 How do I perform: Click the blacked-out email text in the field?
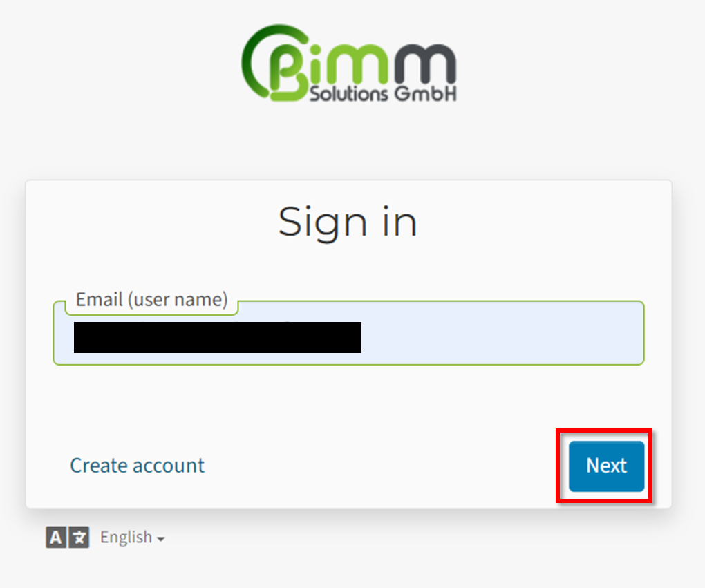[x=218, y=337]
